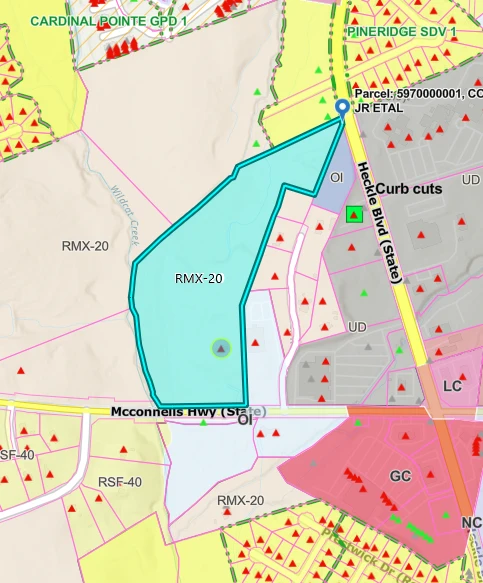
Task: Select the Cardinal Pointe GPD 1 label
Action: point(109,21)
